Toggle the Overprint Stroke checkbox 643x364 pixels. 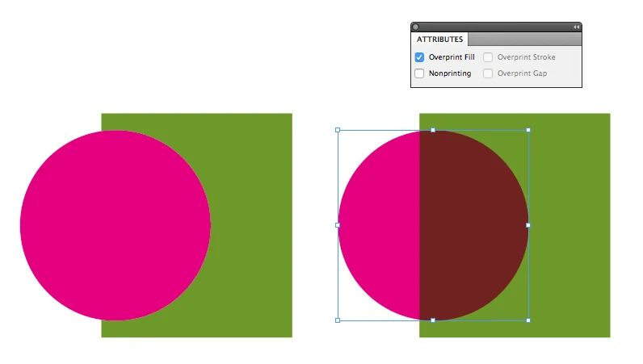[488, 57]
